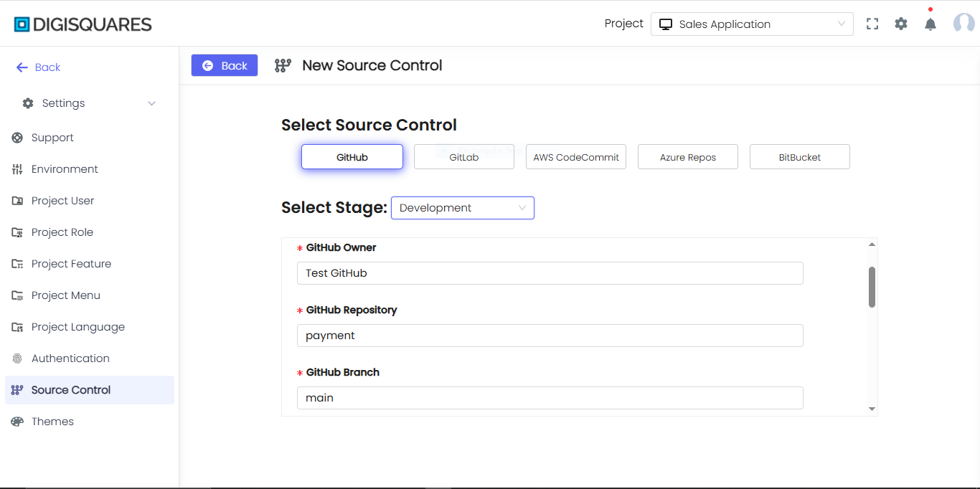
Task: Click the GitHub Branch label
Action: [x=343, y=372]
